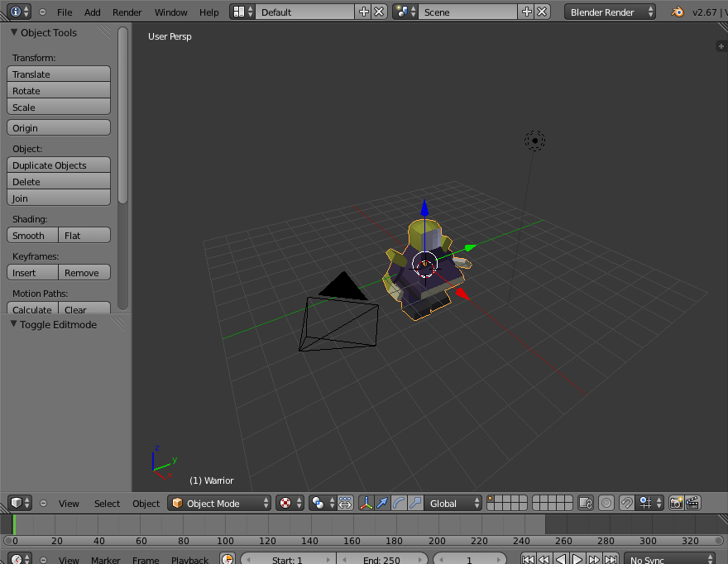Click the 3D View editor type selector icon
The height and width of the screenshot is (564, 728).
point(15,503)
